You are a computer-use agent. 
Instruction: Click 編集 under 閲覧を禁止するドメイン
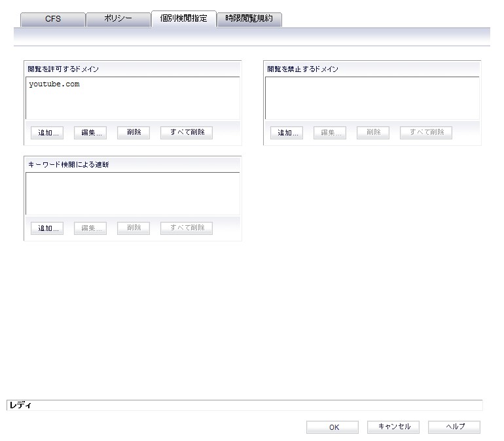330,133
